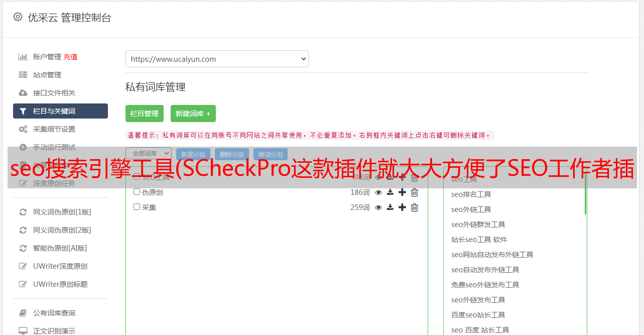
Task: Select keyword seo外链工具 in the list
Action: click(471, 209)
